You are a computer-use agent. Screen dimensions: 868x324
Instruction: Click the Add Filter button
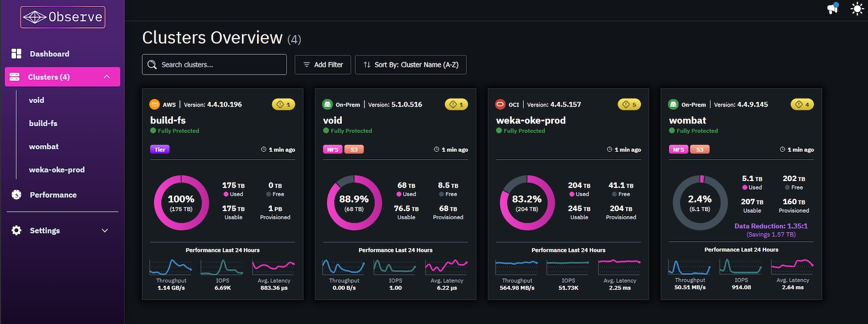pyautogui.click(x=323, y=65)
